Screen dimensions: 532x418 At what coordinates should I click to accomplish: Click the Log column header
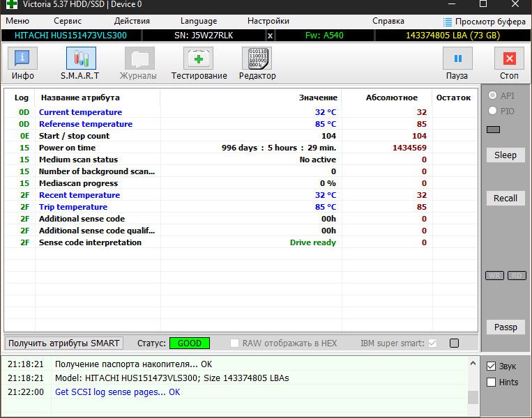pos(21,98)
